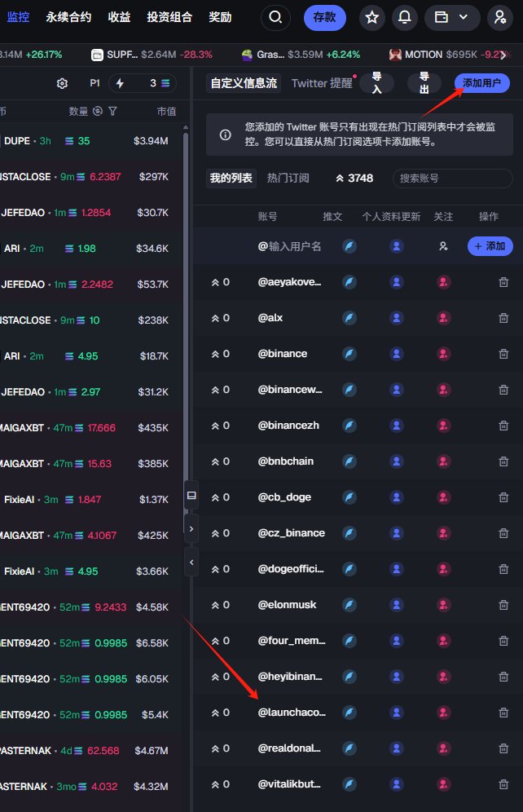Toggle tweet alerts for @alx

349,318
